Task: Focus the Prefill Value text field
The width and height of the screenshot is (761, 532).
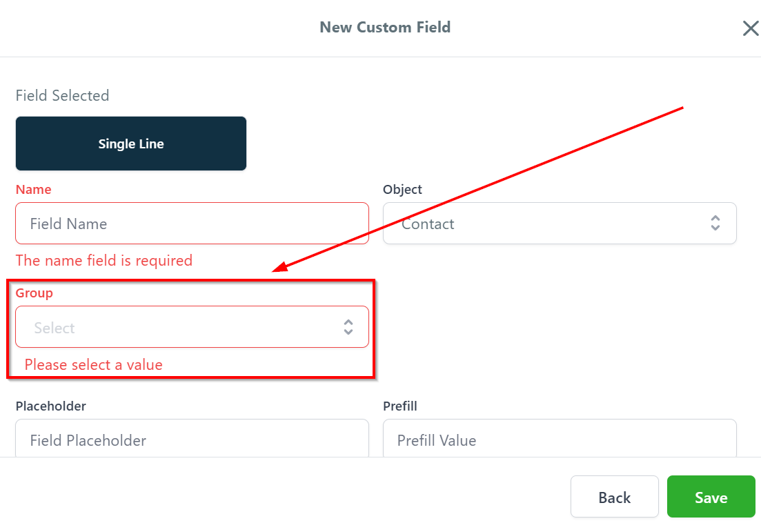Action: [x=560, y=440]
